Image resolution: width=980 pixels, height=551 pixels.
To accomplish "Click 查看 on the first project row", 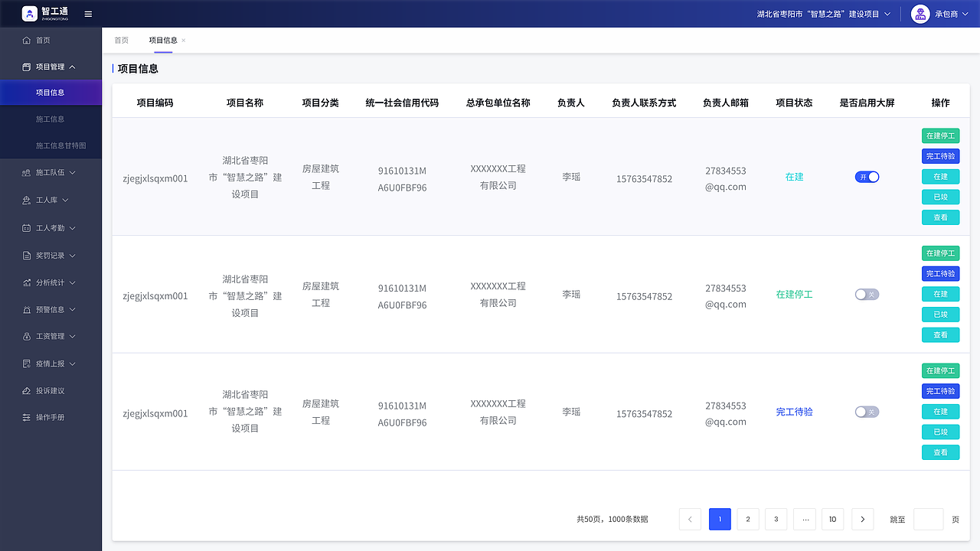I will (940, 217).
